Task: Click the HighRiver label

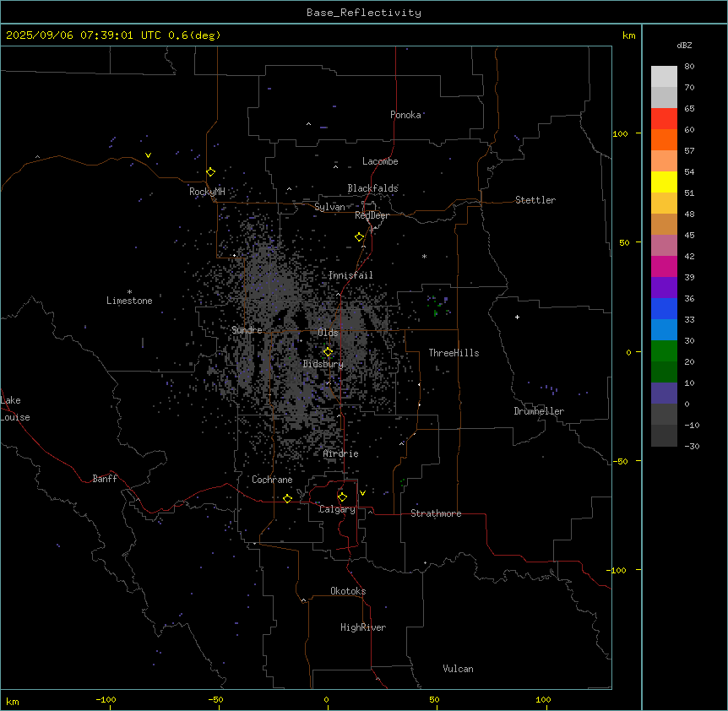Action: pos(363,627)
